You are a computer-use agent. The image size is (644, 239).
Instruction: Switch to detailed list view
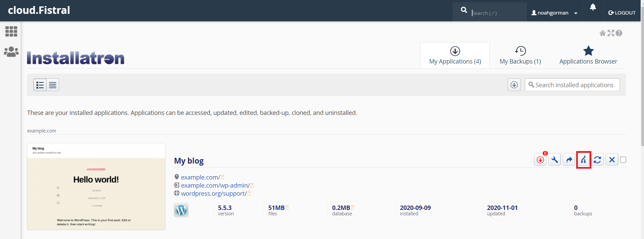[40, 85]
